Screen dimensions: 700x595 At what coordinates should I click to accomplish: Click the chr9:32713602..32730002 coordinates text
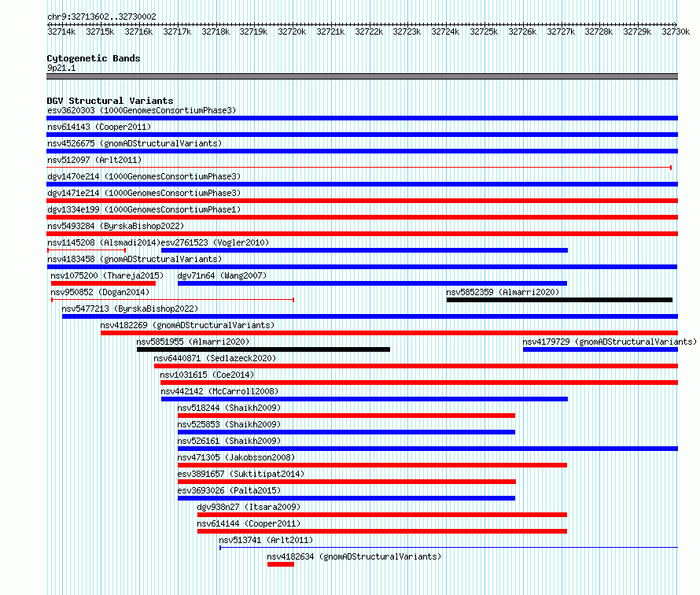pos(101,17)
